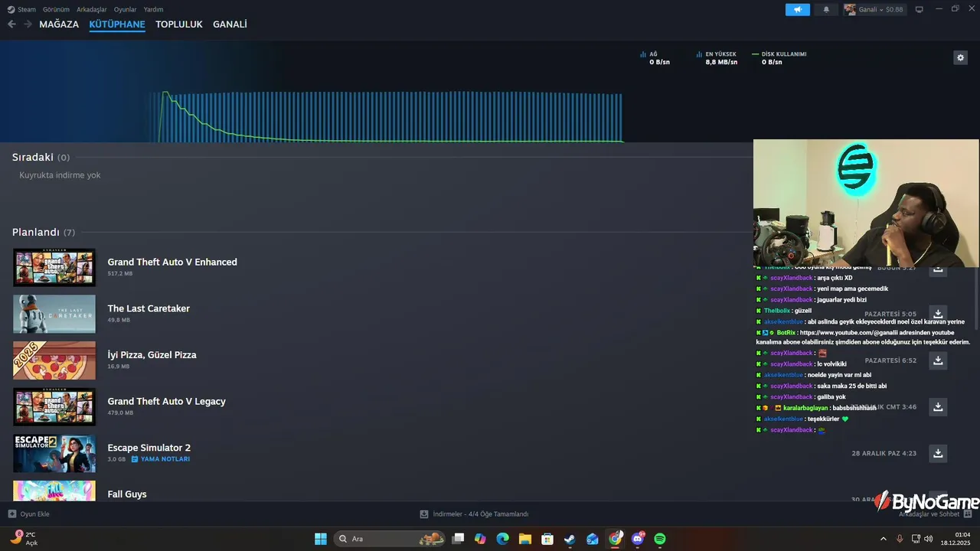Screen dimensions: 980x551
Task: Click the EN YÜKSEK 8,8 MB/sn stat
Action: point(717,58)
